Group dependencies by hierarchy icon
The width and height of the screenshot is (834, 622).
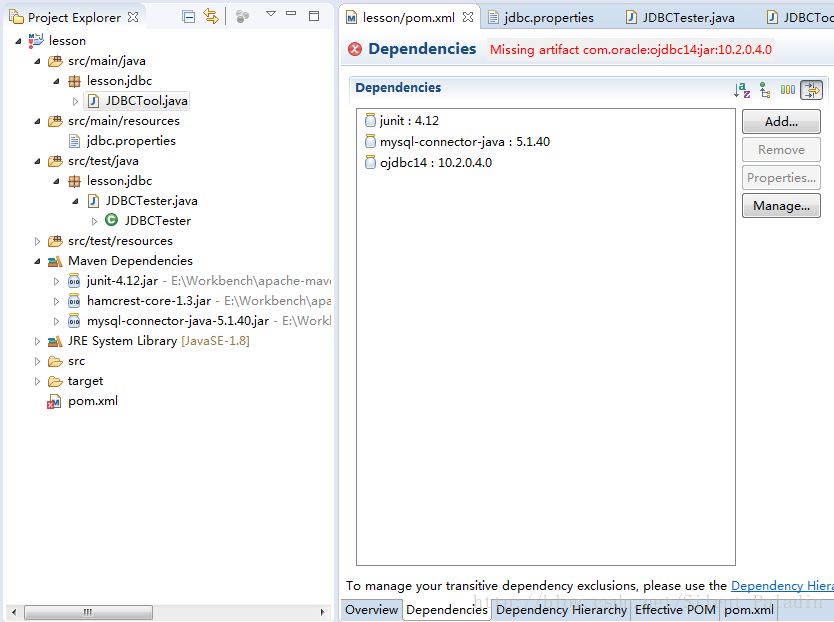click(765, 90)
